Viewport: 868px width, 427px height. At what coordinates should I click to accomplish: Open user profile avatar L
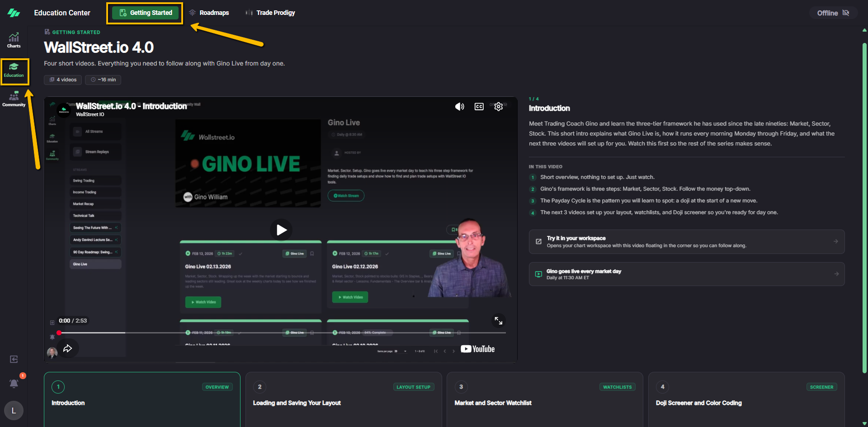tap(14, 410)
